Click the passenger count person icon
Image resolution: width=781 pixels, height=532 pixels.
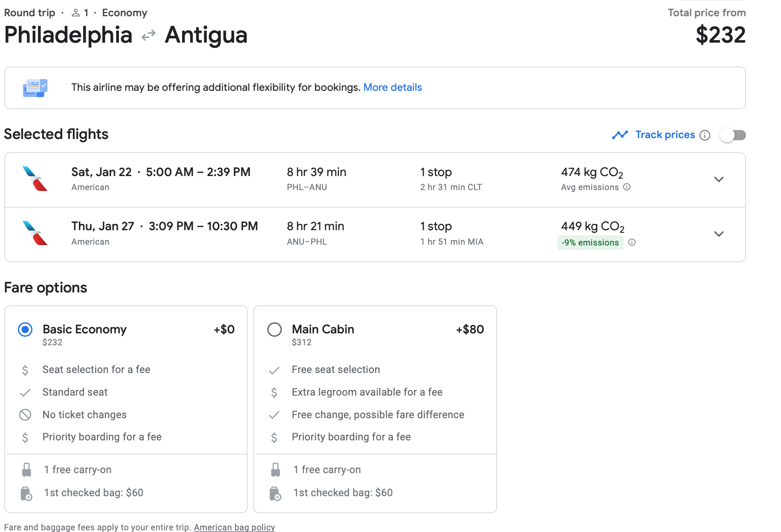coord(75,13)
